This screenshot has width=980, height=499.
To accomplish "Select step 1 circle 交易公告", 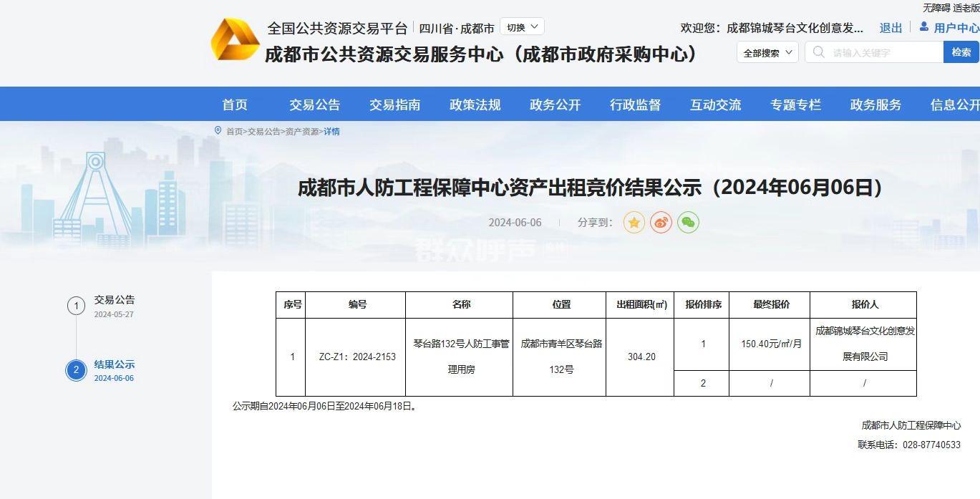I will pos(76,306).
